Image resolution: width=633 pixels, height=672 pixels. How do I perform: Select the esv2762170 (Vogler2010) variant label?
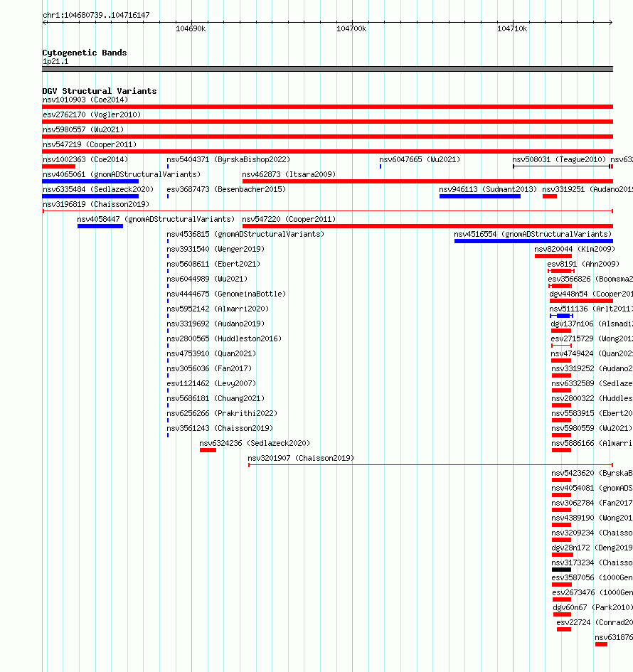click(x=92, y=115)
